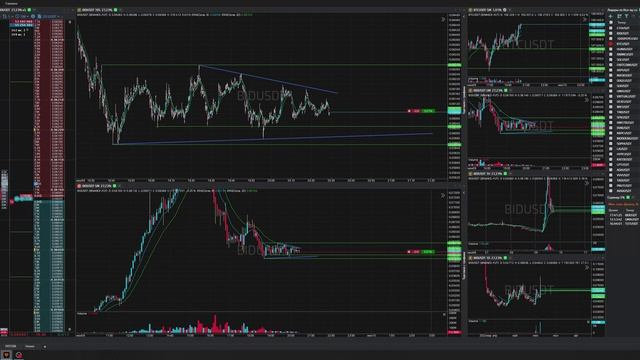Viewport: 640px width, 360px height.
Task: Click the green link icon in the right-side BIDUSDT 5M chart header
Action: click(x=506, y=90)
